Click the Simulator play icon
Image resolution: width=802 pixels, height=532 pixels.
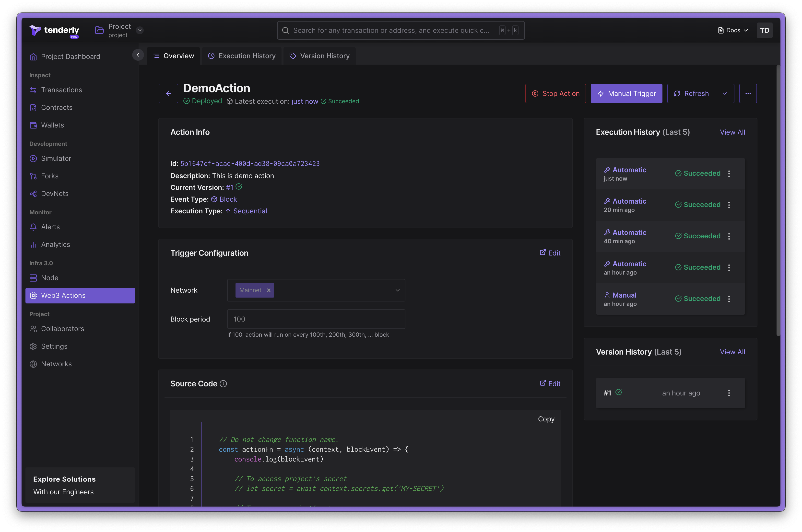[x=33, y=158]
